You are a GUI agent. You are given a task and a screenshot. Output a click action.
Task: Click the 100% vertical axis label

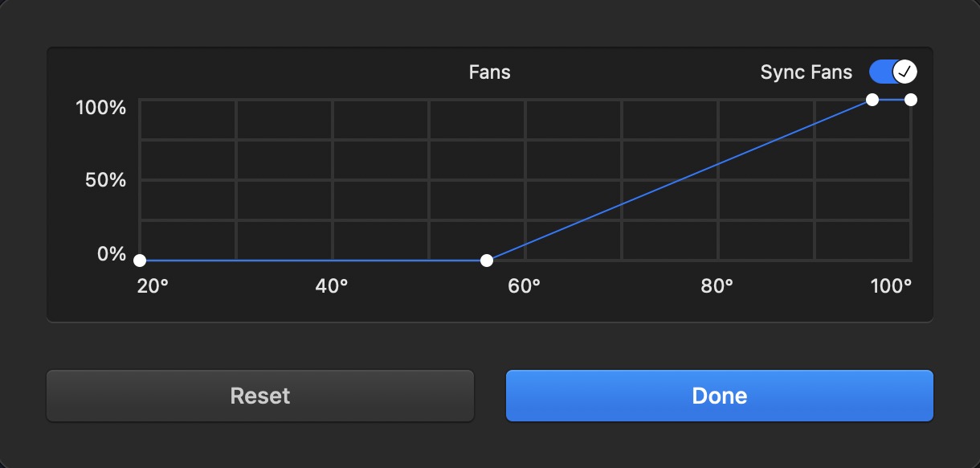pyautogui.click(x=101, y=108)
